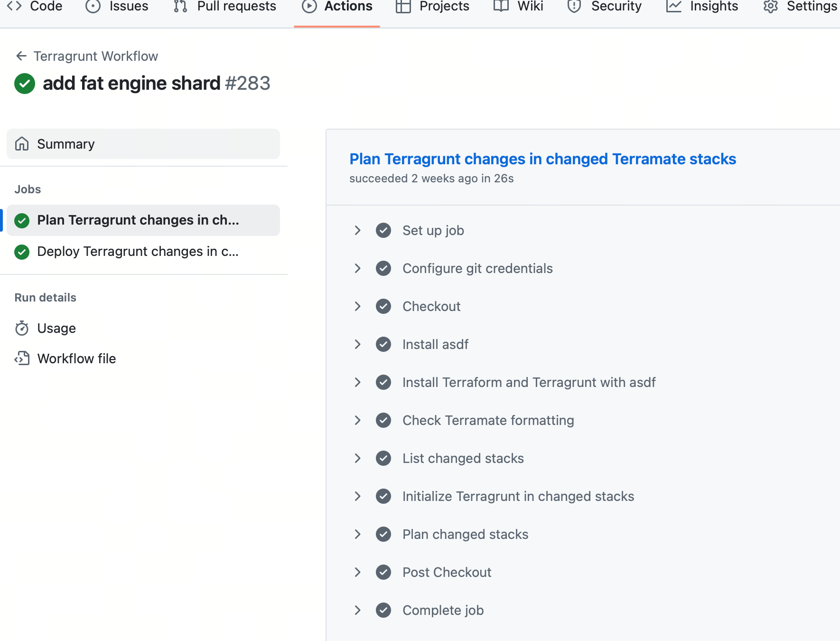Click the Pull requests icon
The width and height of the screenshot is (840, 641).
pos(180,6)
